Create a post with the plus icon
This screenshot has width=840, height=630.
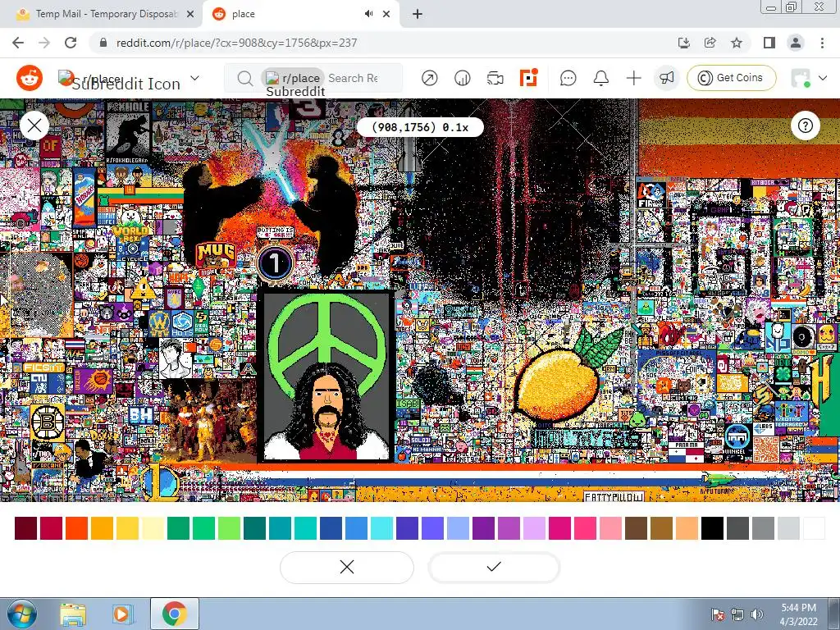pos(634,78)
